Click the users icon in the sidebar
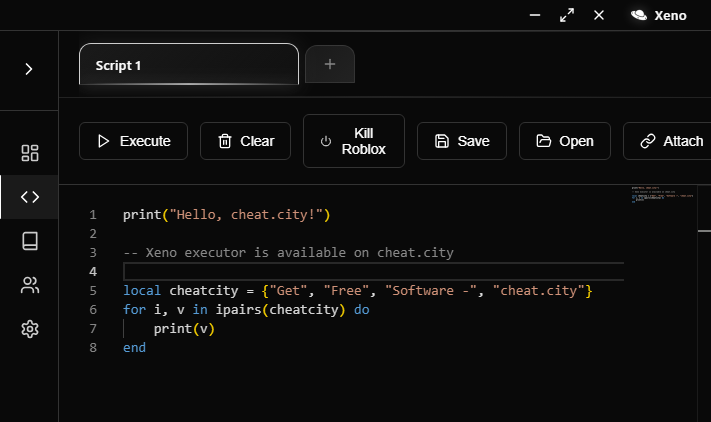This screenshot has height=422, width=711. [x=29, y=285]
